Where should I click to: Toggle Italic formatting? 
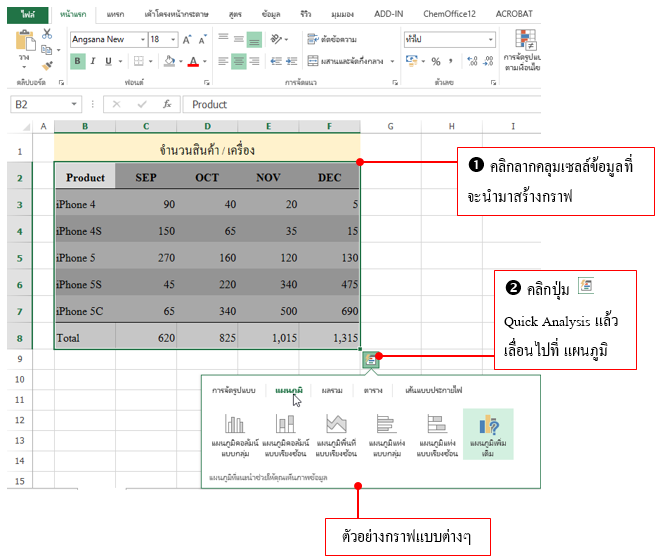coord(94,61)
